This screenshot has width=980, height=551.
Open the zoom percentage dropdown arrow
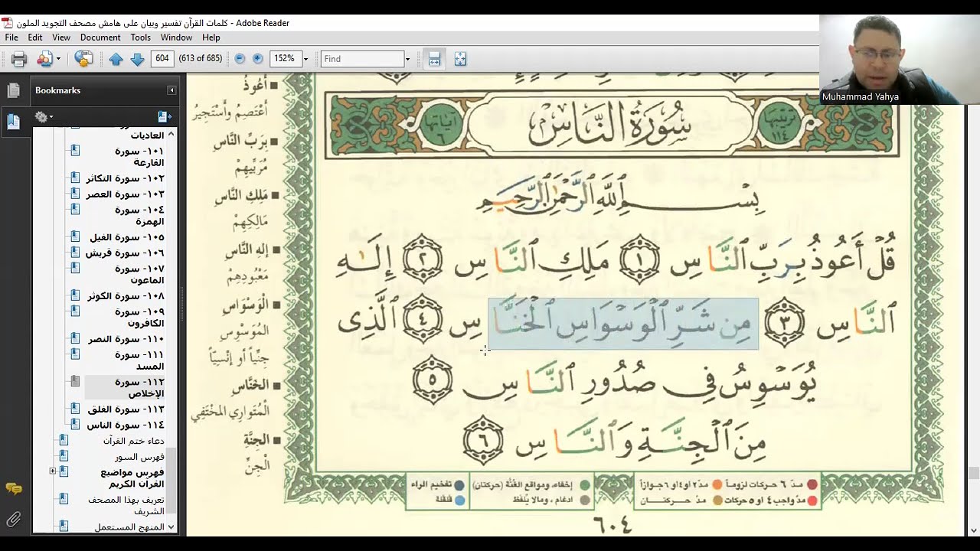click(x=305, y=59)
